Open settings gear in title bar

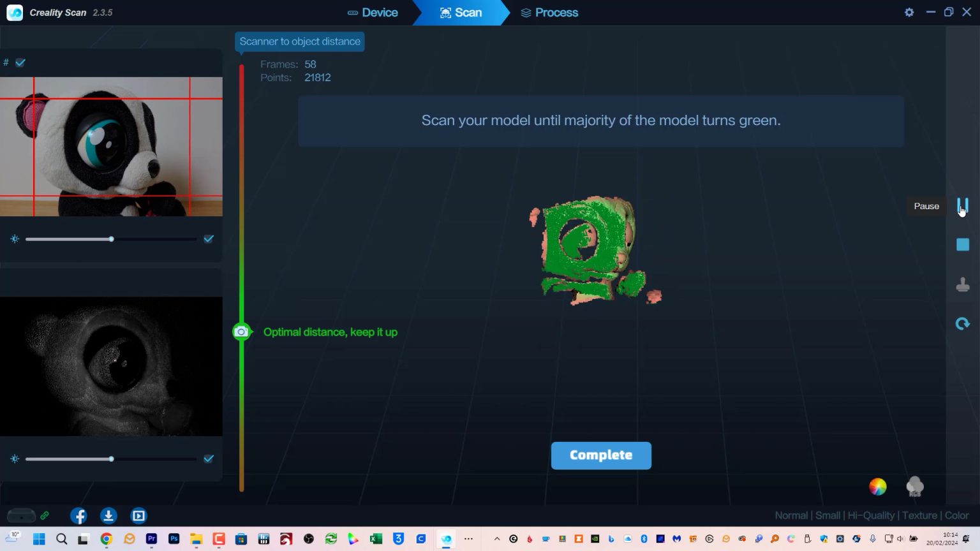coord(909,12)
